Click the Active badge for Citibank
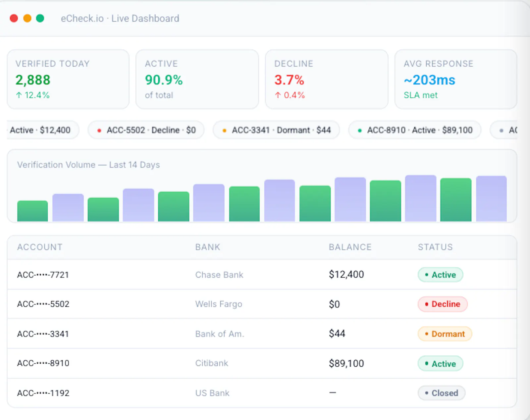Screen dimensions: 530x420 [440, 363]
